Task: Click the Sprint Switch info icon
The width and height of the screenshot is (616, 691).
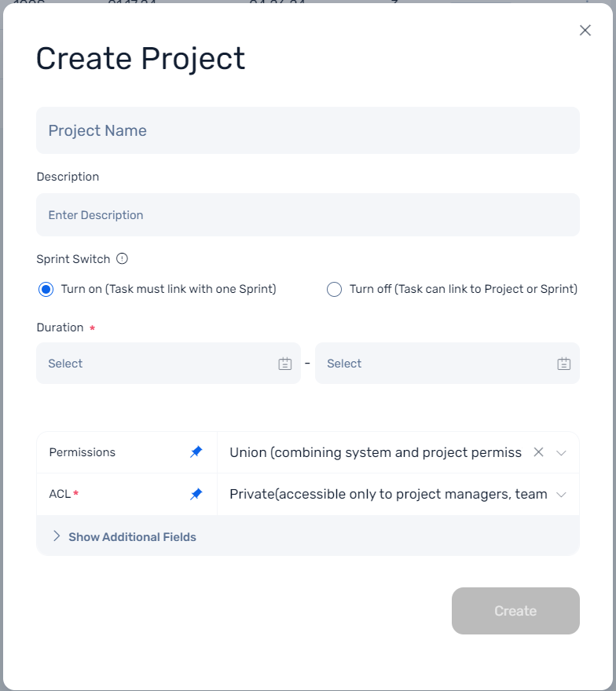Action: click(122, 258)
